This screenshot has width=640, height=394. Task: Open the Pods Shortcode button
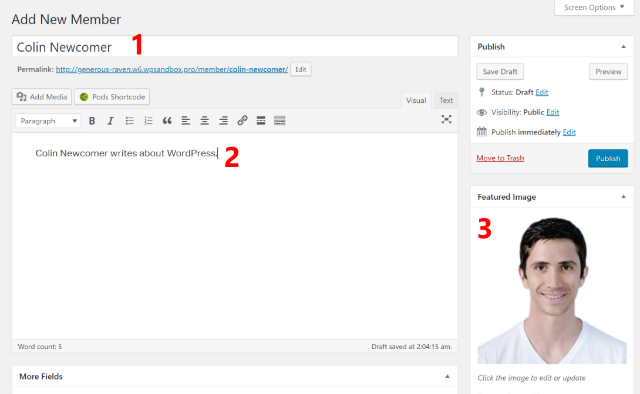112,97
